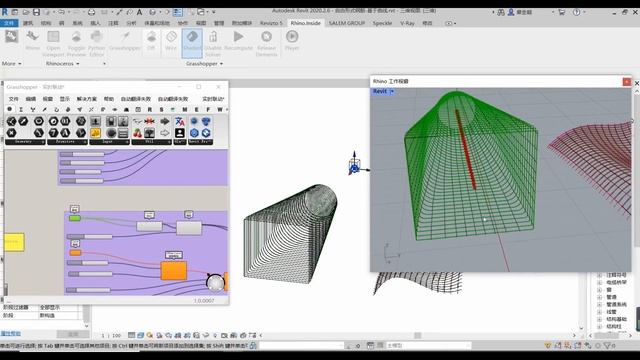The width and height of the screenshot is (640, 360).
Task: Expand the Rhinoceros panel dropdown
Action: (x=62, y=64)
